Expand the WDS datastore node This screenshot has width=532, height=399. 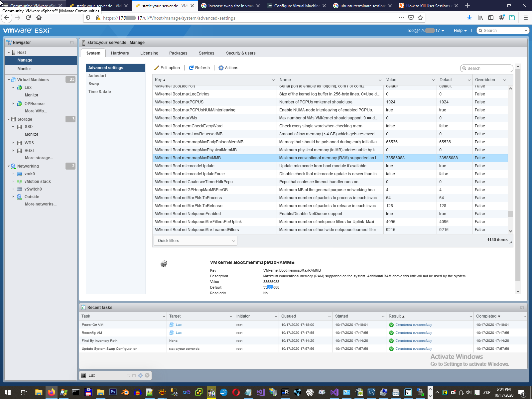13,143
